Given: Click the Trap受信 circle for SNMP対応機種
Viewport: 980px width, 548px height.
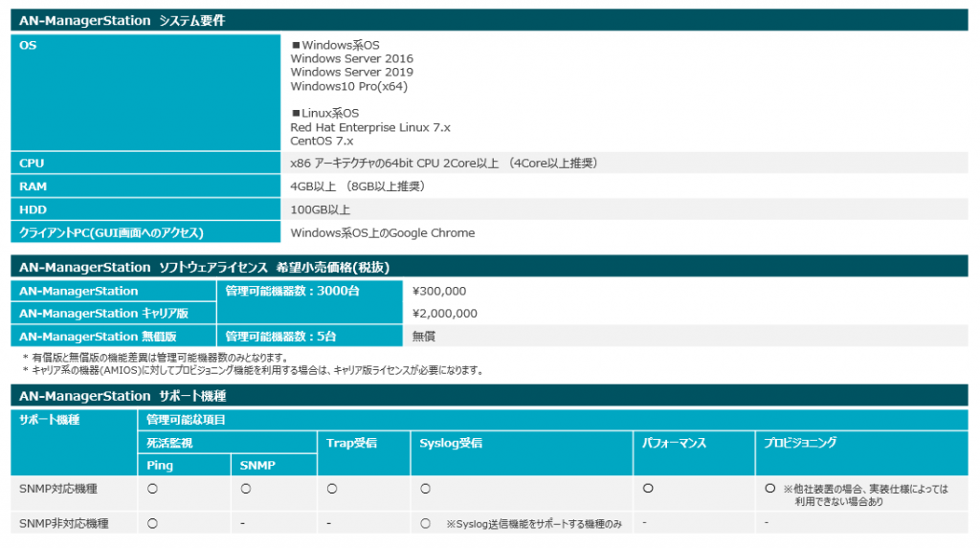Looking at the screenshot, I should pos(332,489).
